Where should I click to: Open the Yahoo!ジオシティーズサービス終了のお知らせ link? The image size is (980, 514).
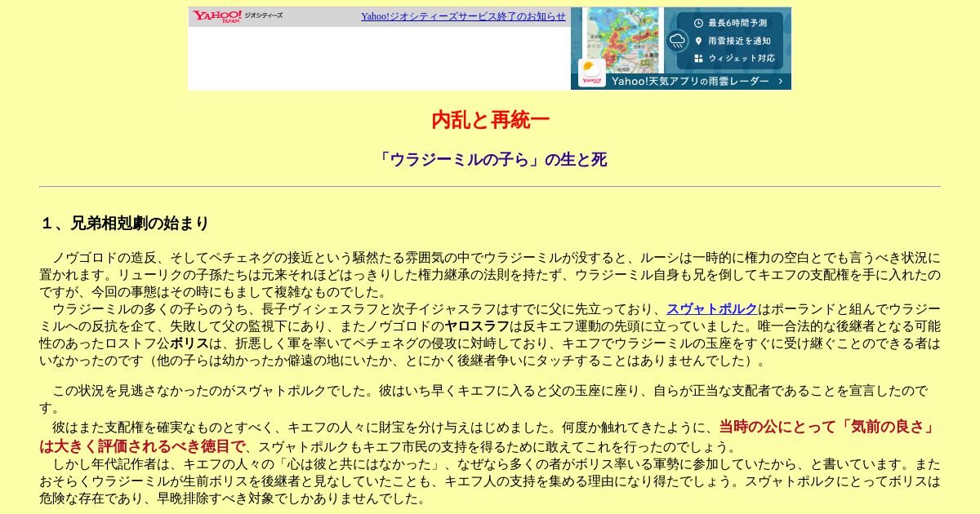463,16
